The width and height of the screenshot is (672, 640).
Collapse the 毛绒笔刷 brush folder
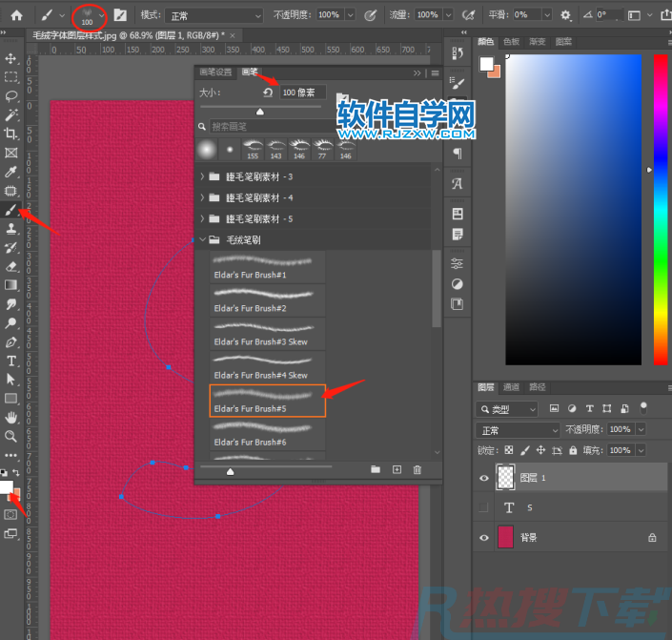[202, 240]
